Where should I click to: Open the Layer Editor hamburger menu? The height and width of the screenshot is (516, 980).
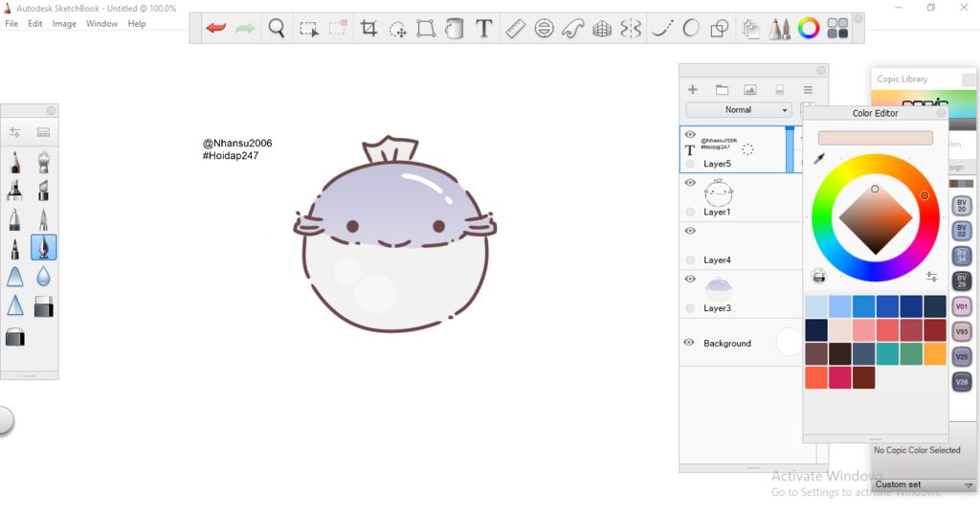808,90
